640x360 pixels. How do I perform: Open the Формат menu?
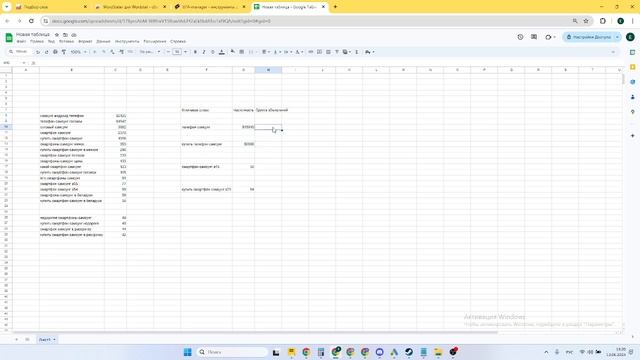click(x=85, y=41)
